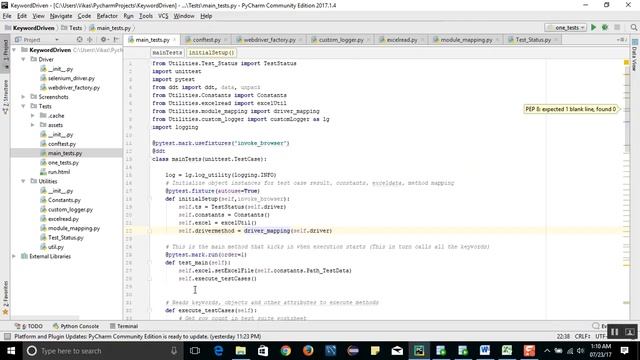This screenshot has height=360, width=640.
Task: Collapse the KeywordDriven root folder
Action: (x=14, y=50)
